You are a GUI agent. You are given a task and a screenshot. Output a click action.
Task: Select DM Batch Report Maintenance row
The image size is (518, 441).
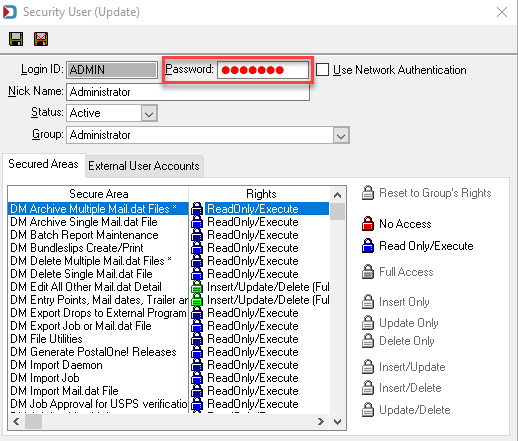pyautogui.click(x=98, y=235)
